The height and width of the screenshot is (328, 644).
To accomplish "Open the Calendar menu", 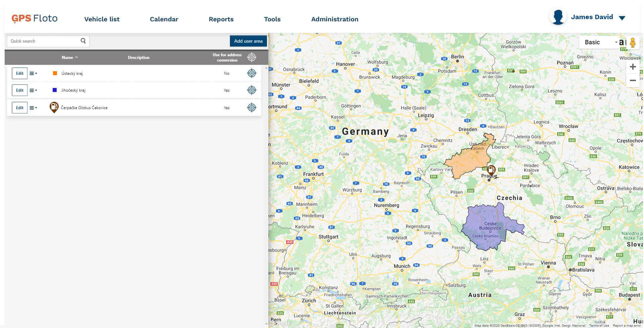I will (164, 19).
